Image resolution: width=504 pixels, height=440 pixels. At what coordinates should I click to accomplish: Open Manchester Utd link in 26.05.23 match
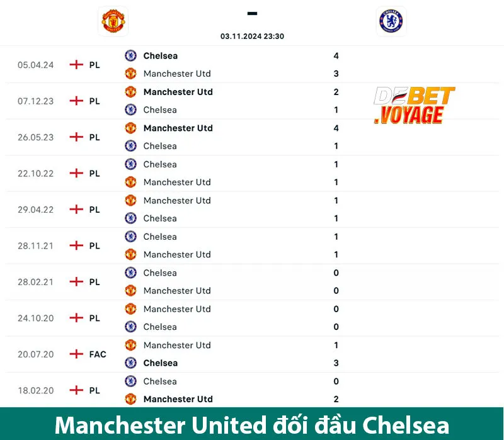coord(178,128)
